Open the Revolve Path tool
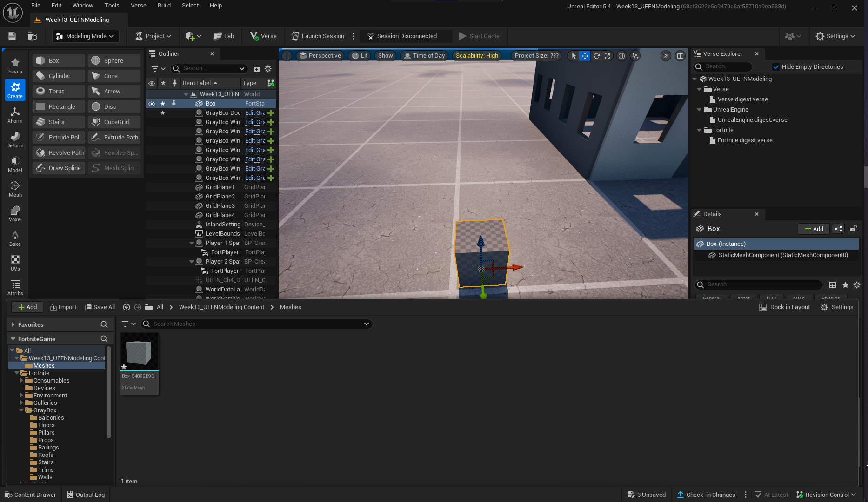This screenshot has height=502, width=868. [59, 152]
